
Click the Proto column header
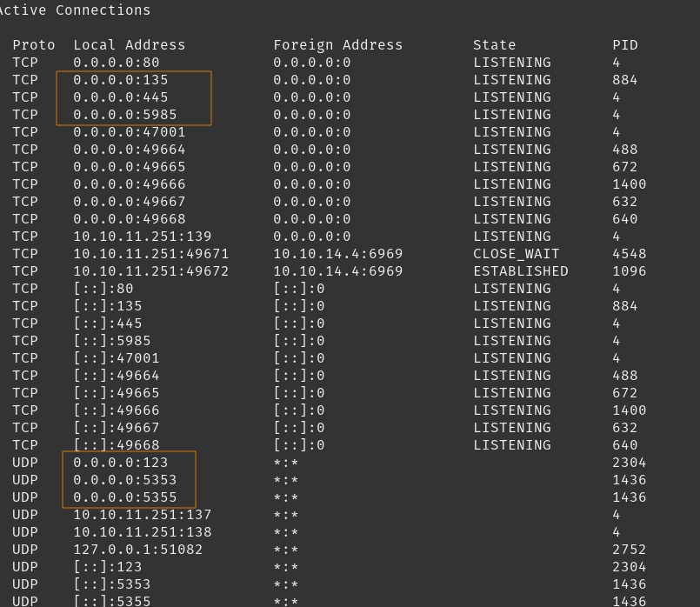click(x=34, y=45)
